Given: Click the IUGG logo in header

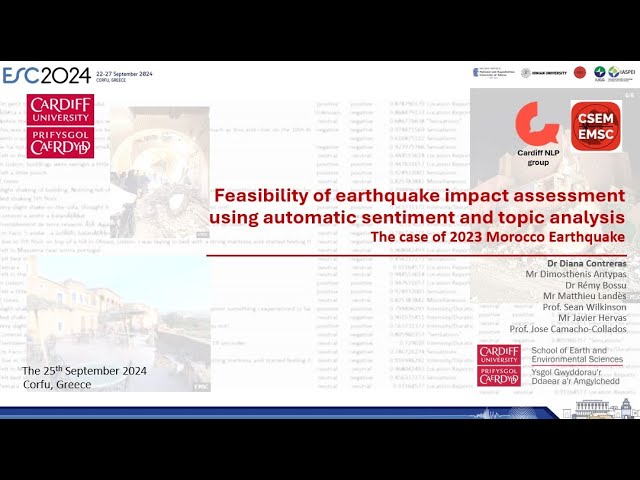Looking at the screenshot, I should (x=600, y=74).
